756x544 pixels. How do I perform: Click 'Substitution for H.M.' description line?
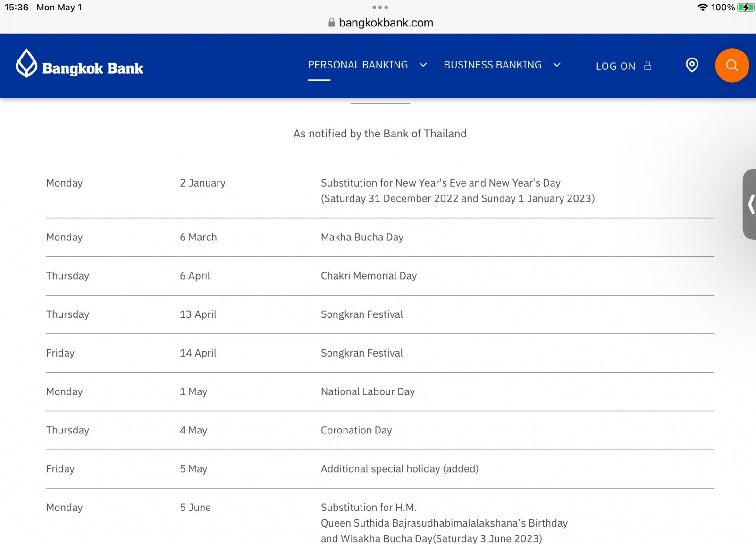tap(369, 508)
